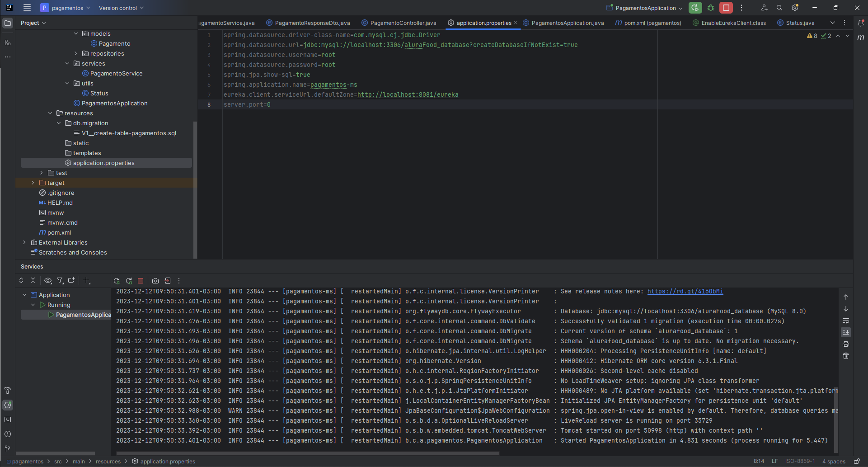Image resolution: width=868 pixels, height=467 pixels.
Task: Show hidden editor tabs dropdown
Action: (833, 23)
